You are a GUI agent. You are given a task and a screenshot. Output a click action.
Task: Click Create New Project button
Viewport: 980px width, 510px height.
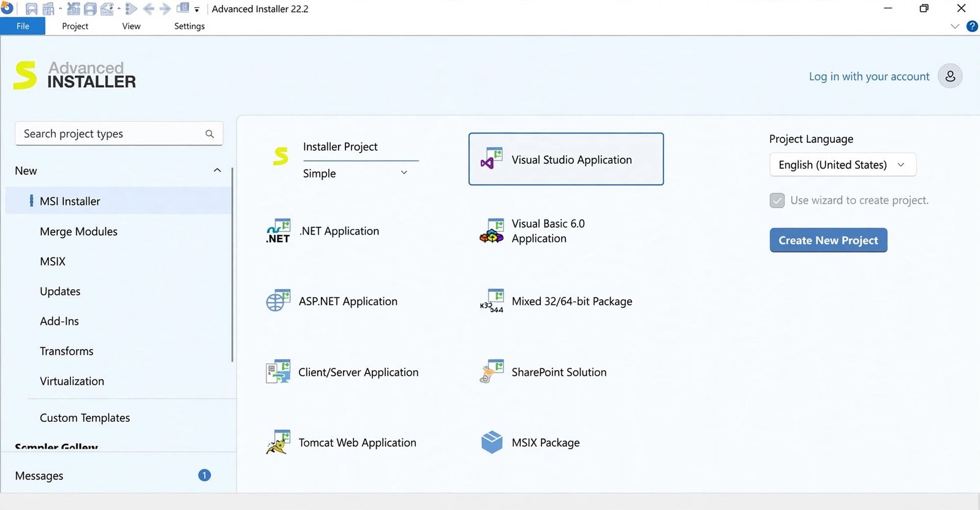click(x=828, y=240)
